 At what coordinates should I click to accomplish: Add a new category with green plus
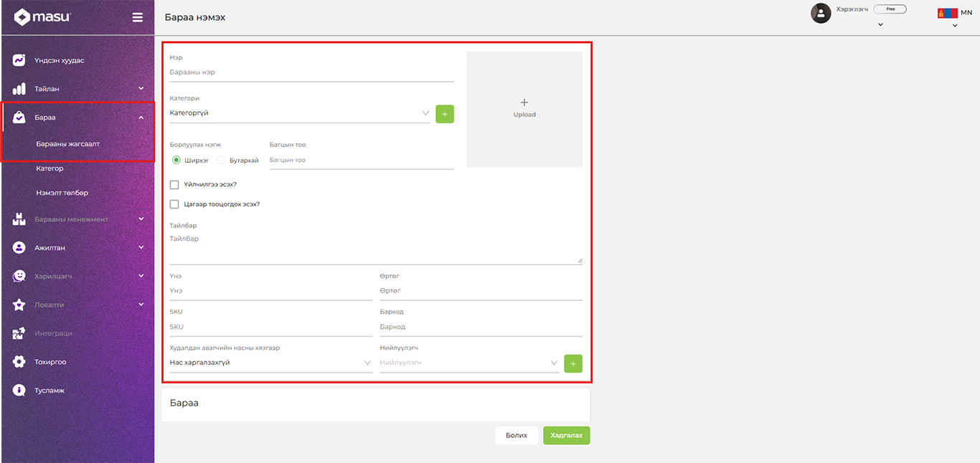click(x=445, y=114)
